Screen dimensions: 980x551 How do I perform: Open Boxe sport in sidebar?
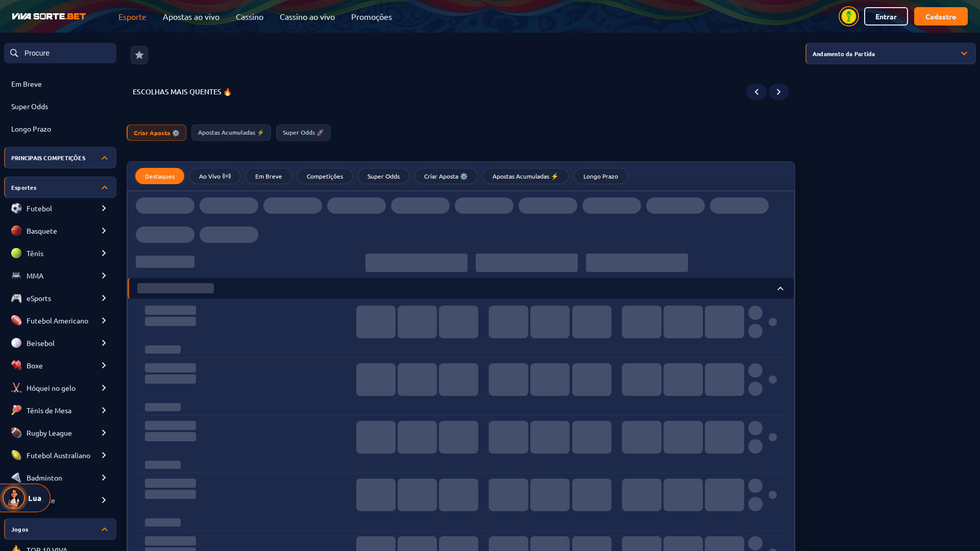60,365
